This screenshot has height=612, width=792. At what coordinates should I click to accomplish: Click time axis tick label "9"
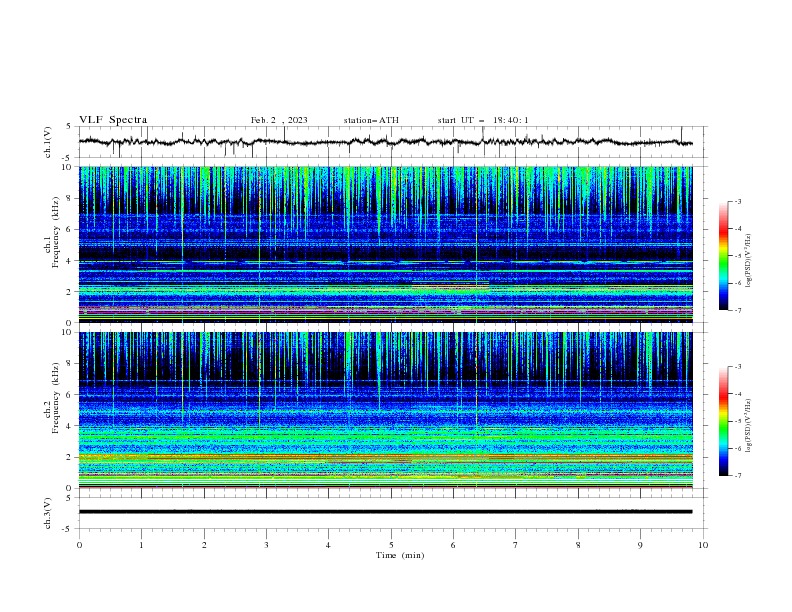pyautogui.click(x=640, y=545)
